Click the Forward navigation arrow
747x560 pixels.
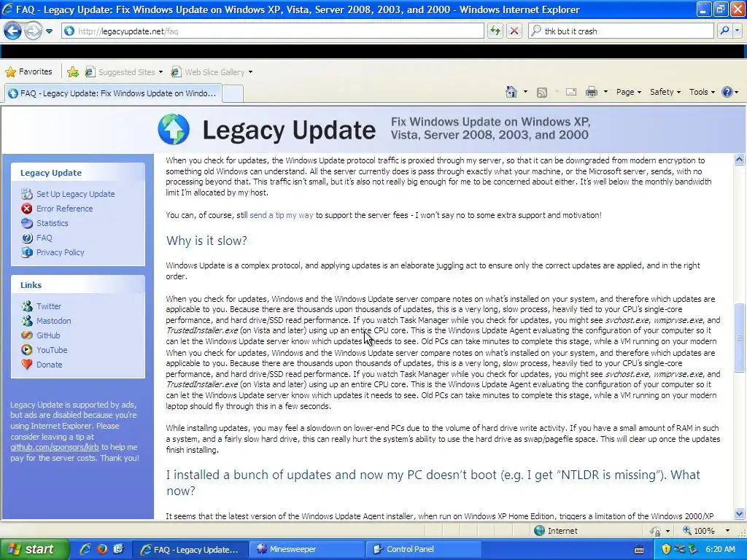tap(33, 31)
